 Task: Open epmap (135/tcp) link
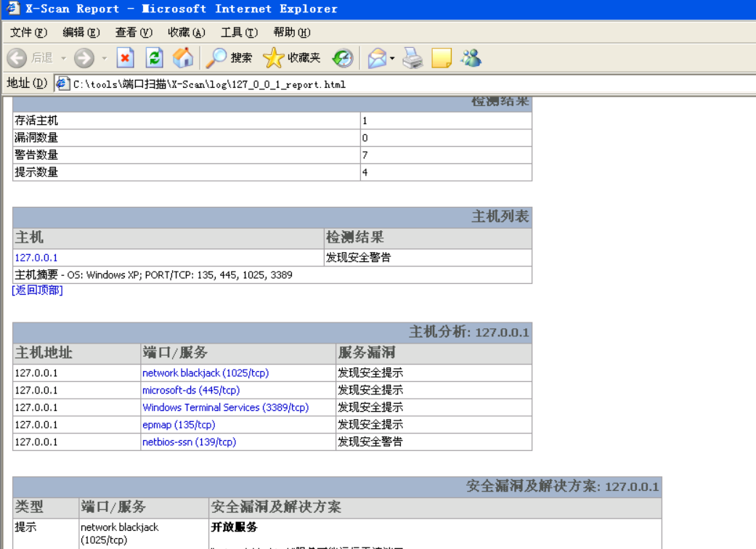179,425
